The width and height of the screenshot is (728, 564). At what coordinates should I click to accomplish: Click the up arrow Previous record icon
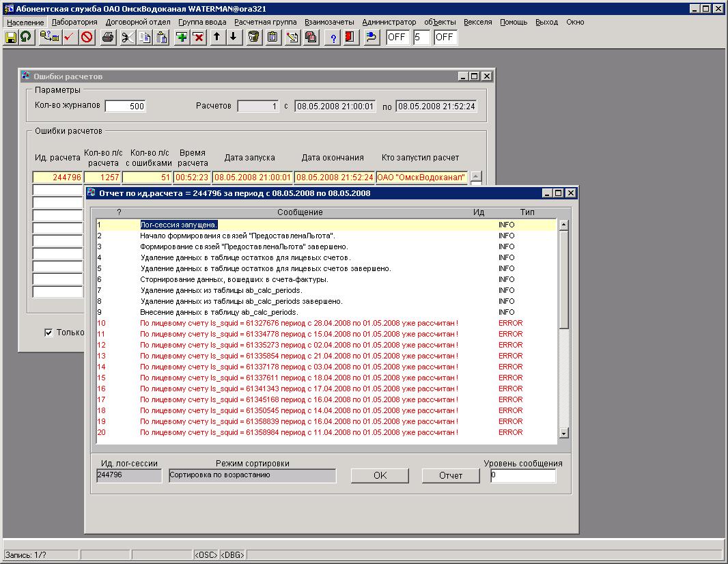tap(217, 37)
